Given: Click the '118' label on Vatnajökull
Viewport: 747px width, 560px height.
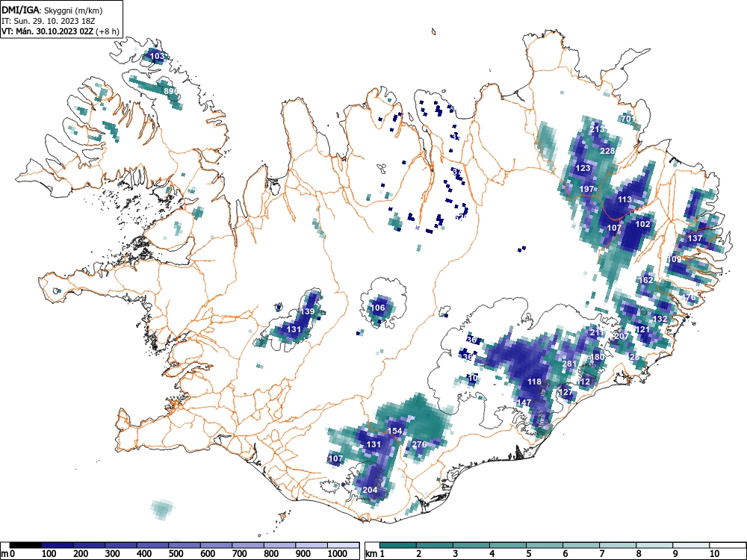Looking at the screenshot, I should pyautogui.click(x=535, y=382).
